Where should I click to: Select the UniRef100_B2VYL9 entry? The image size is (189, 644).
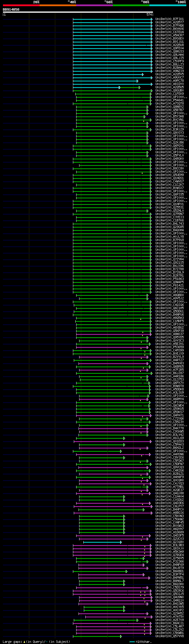[170, 357]
